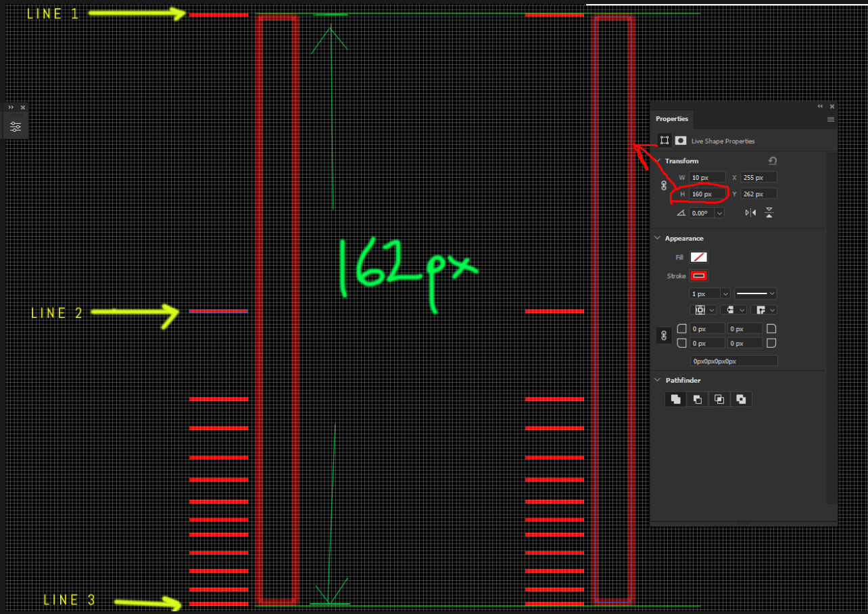This screenshot has width=868, height=614.
Task: Click the Masks icon beside Live Shape Properties
Action: [681, 140]
